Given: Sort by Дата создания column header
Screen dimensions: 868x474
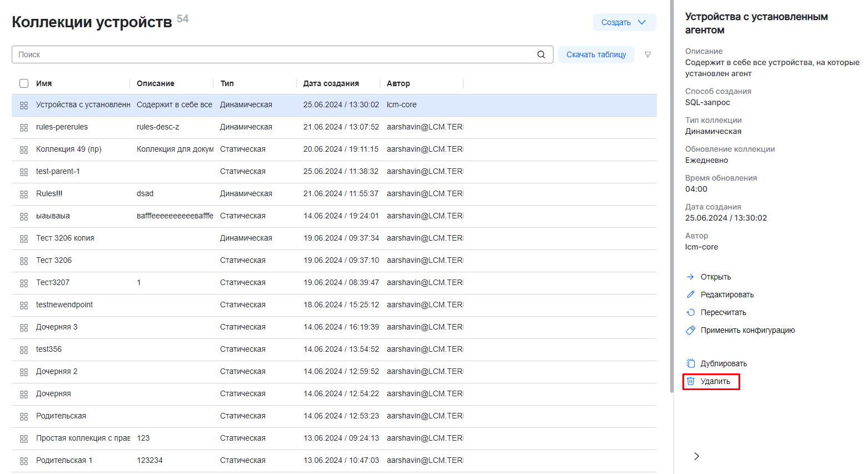Looking at the screenshot, I should tap(331, 83).
